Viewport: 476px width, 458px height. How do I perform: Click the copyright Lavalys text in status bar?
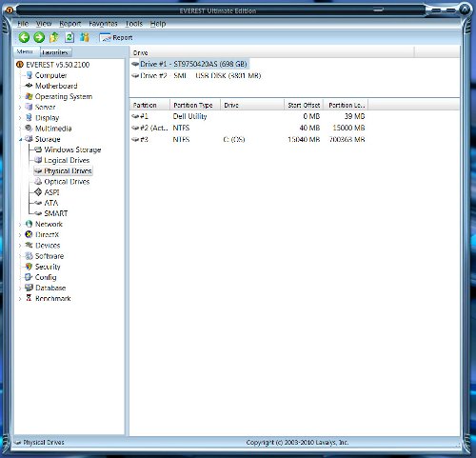pos(297,442)
